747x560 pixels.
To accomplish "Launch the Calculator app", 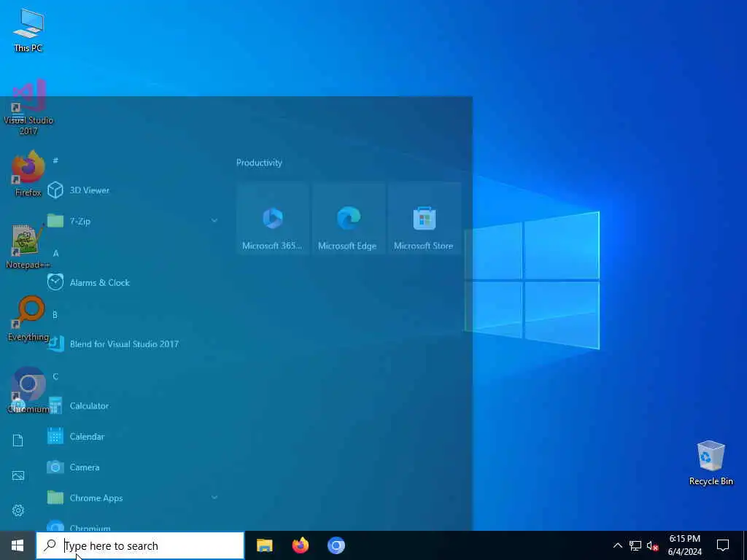I will coord(133,405).
